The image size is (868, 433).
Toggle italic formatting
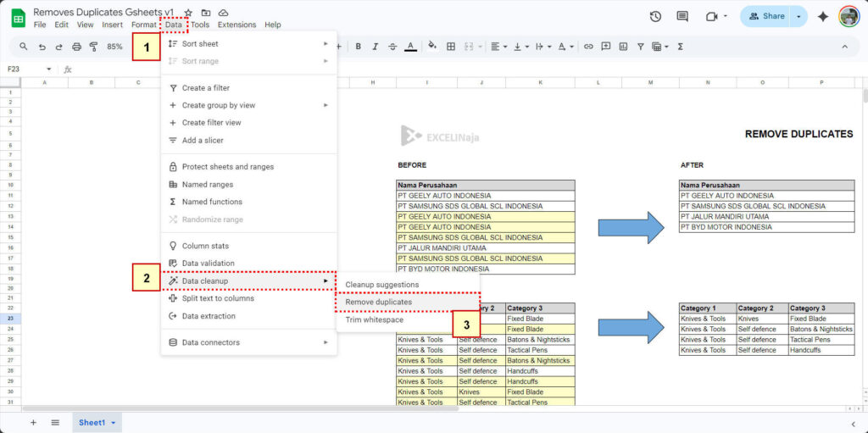tap(376, 47)
